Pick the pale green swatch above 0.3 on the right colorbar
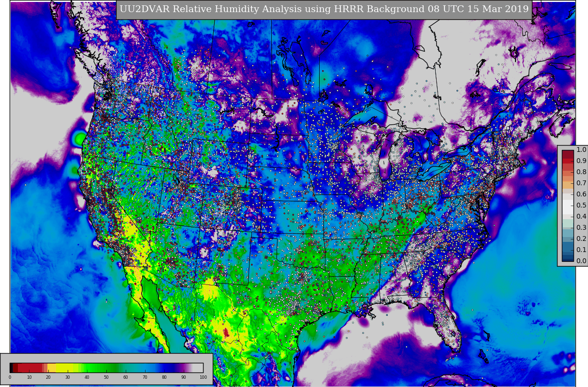 (568, 223)
